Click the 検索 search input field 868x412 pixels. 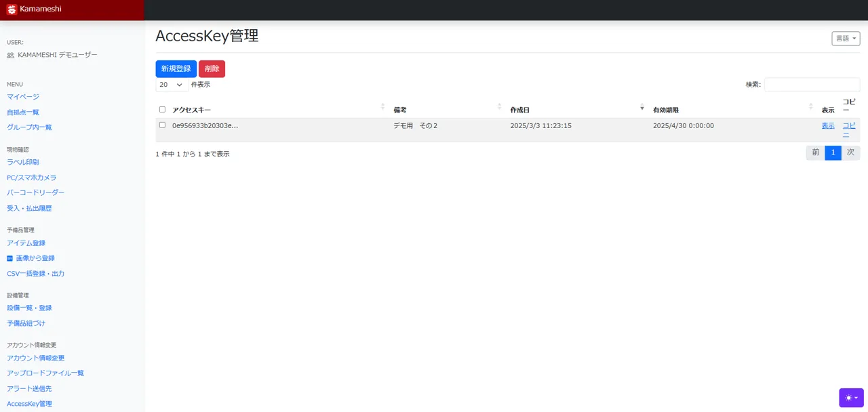[812, 84]
